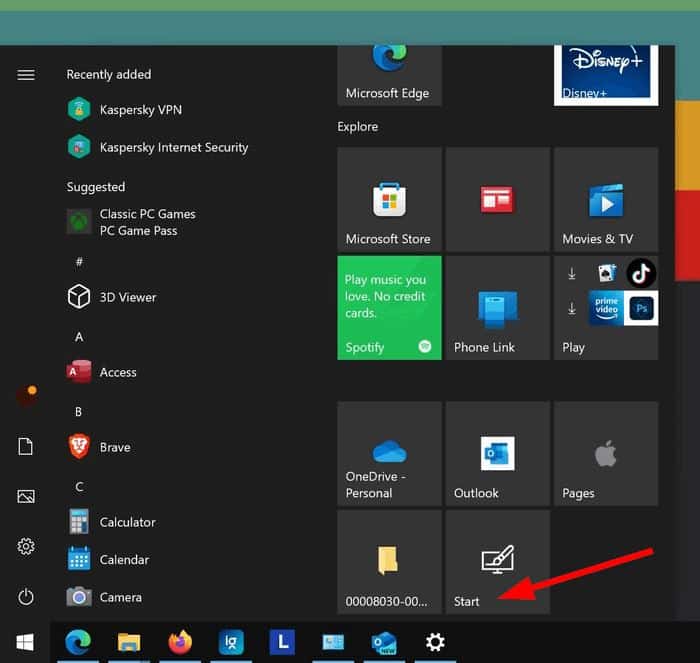The height and width of the screenshot is (663, 700).
Task: Open the Disney+ tile
Action: (606, 75)
